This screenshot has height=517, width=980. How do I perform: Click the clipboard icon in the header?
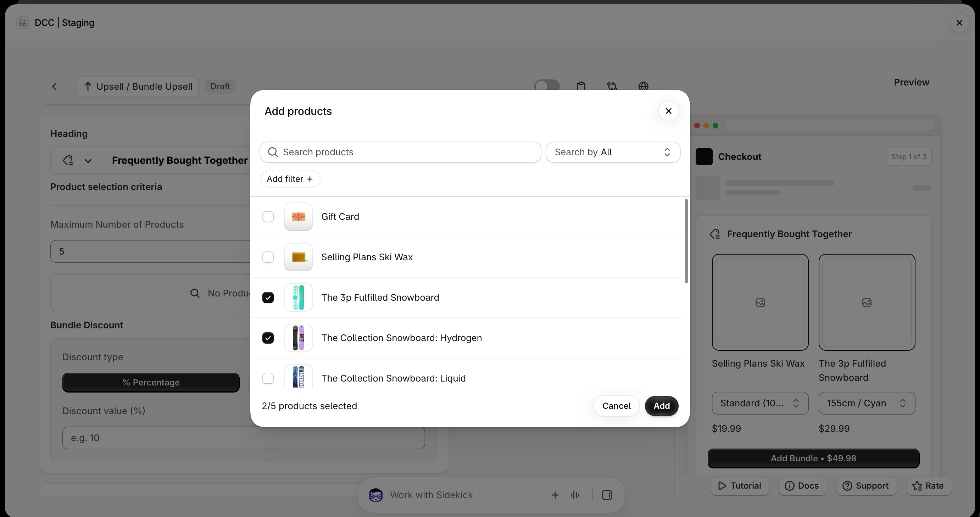click(581, 86)
